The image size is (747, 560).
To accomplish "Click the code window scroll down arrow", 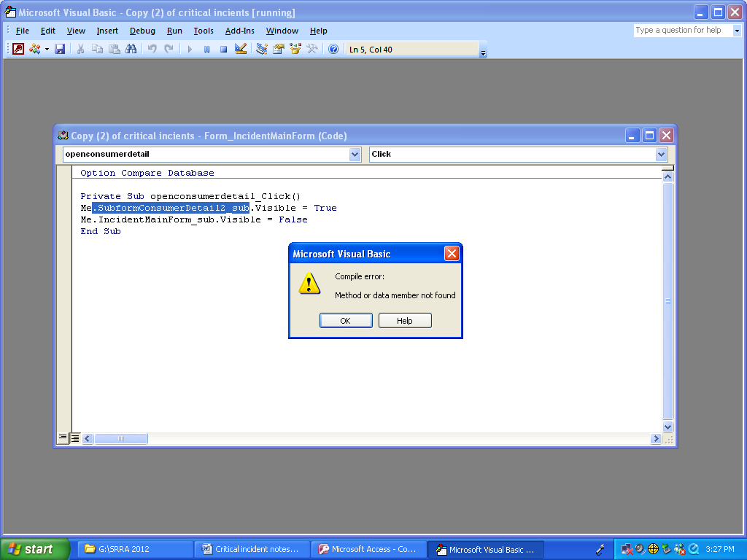I will coord(668,427).
